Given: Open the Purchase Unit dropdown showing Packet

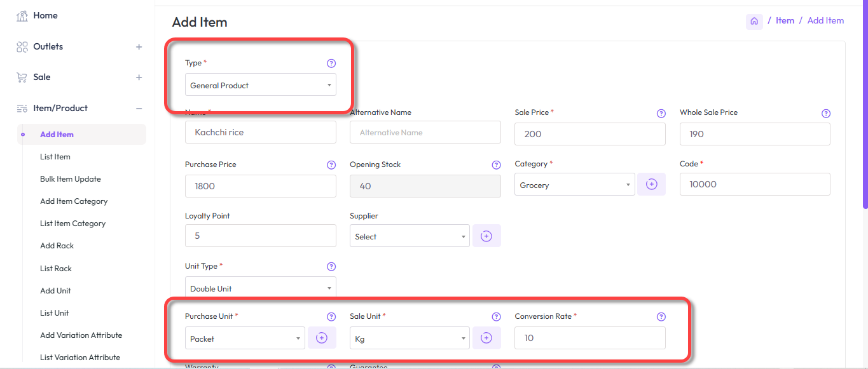Looking at the screenshot, I should click(x=245, y=339).
